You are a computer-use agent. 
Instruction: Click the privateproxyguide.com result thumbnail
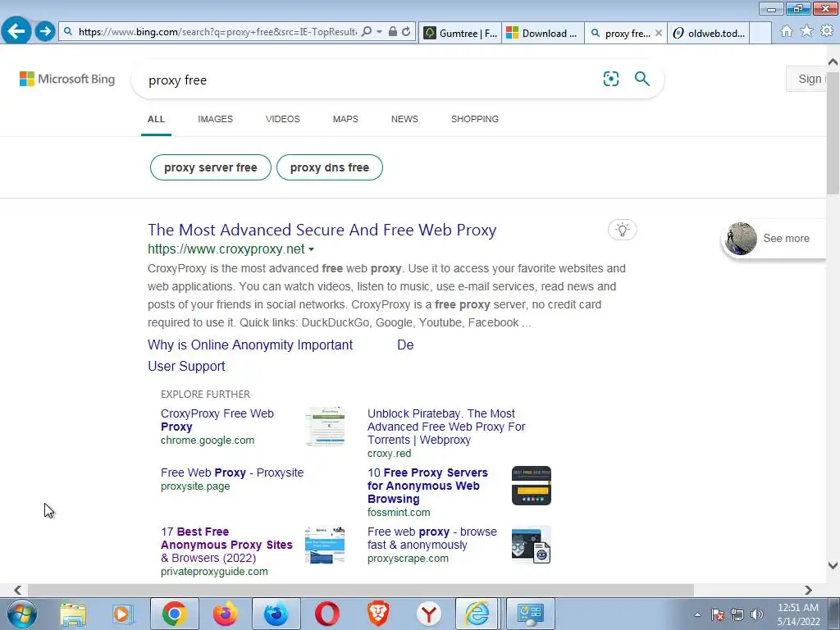click(325, 545)
